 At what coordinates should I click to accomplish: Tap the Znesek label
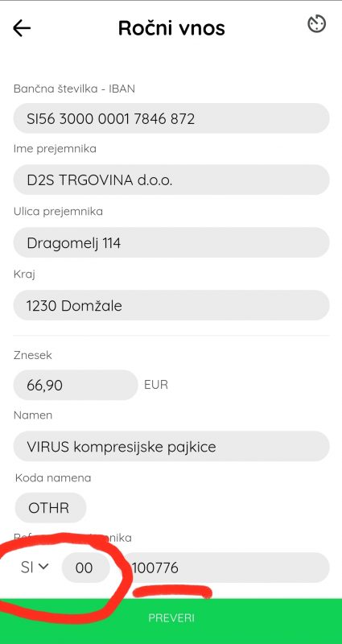(33, 355)
